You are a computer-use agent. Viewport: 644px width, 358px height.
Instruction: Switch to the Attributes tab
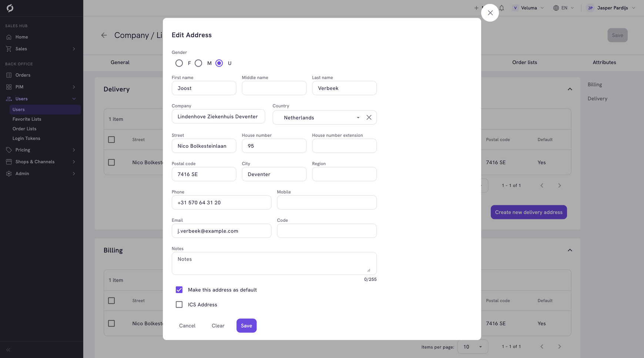click(x=604, y=63)
